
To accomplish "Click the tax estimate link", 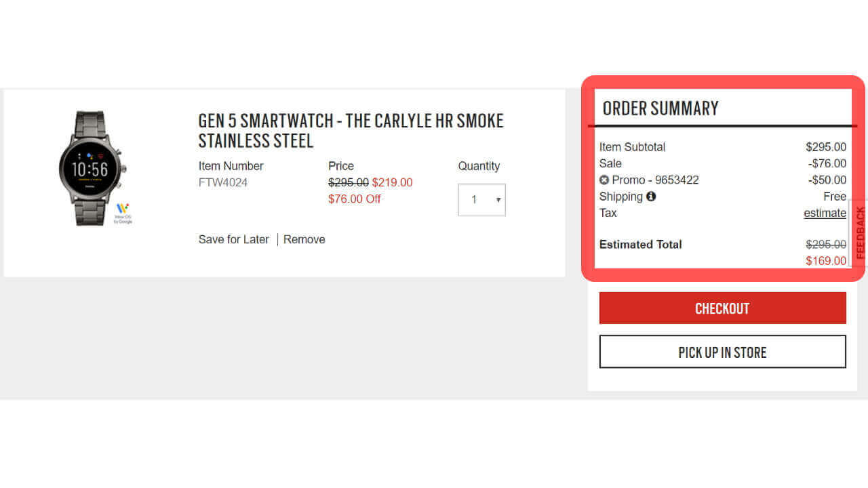I will click(825, 213).
